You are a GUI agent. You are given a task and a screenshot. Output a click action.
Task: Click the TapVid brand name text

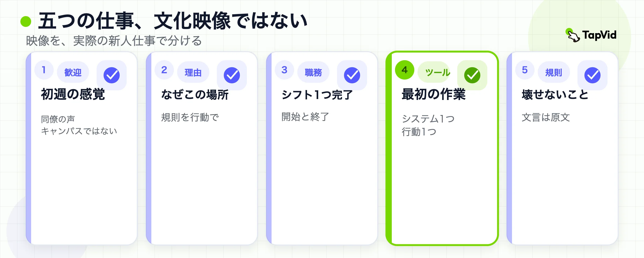click(599, 35)
